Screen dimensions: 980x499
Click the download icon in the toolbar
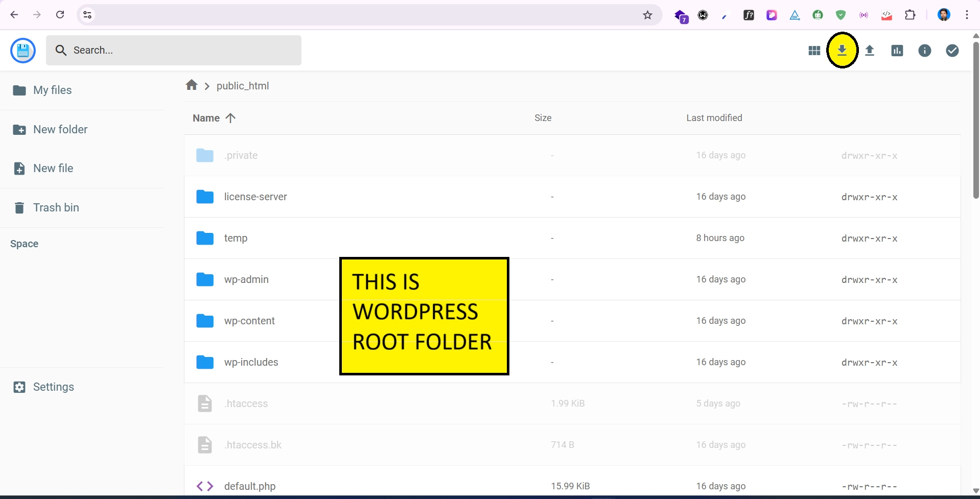(842, 50)
